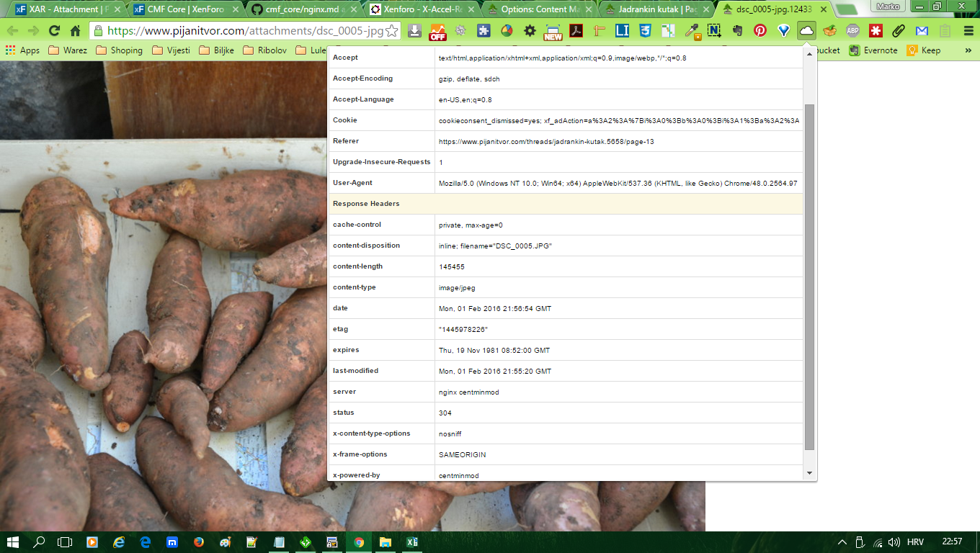
Task: Click the blue puzzle piece extension icon
Action: 484,31
